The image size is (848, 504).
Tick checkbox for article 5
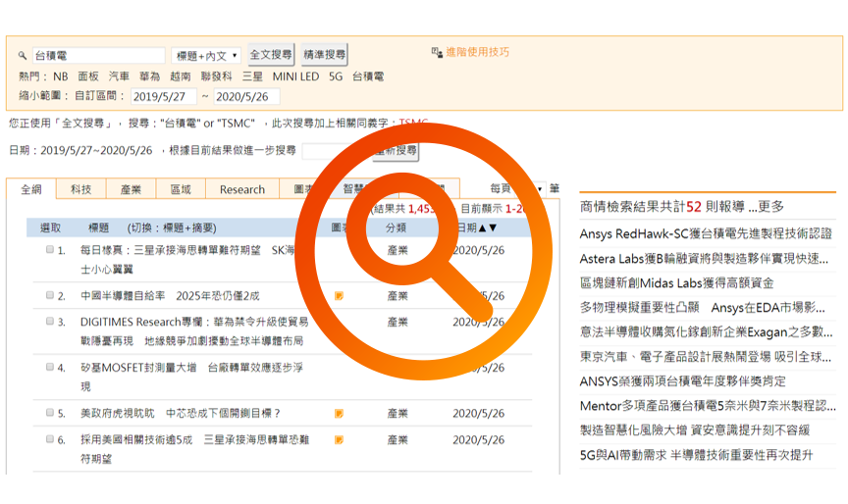tap(50, 414)
